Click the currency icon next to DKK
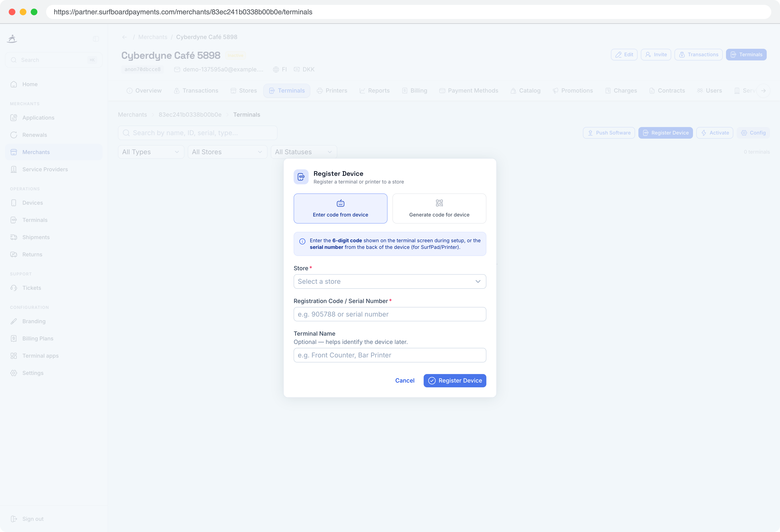 [297, 70]
